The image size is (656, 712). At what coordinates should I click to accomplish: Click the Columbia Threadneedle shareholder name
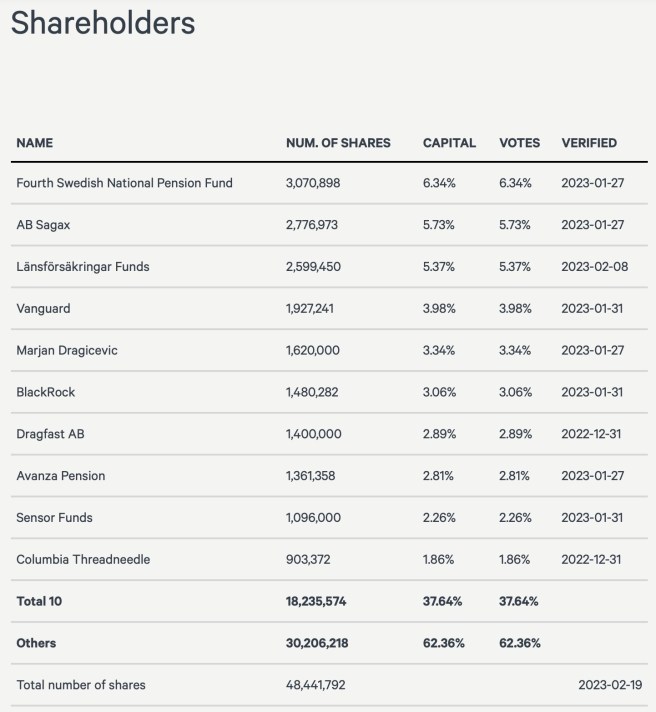(x=83, y=560)
